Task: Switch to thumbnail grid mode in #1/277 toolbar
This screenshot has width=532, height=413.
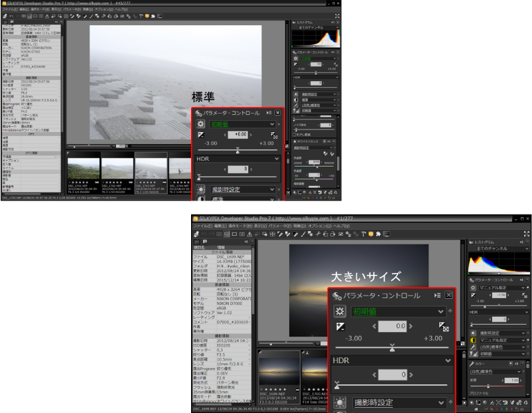Action: click(x=219, y=234)
